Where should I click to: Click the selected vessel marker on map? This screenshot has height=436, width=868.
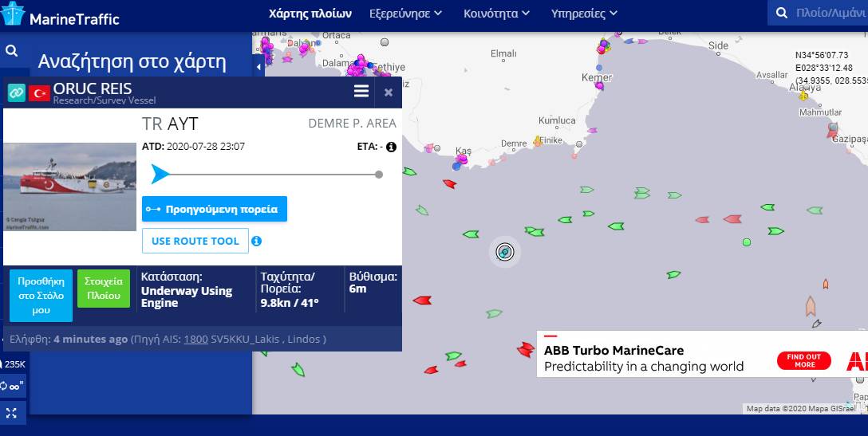(504, 252)
